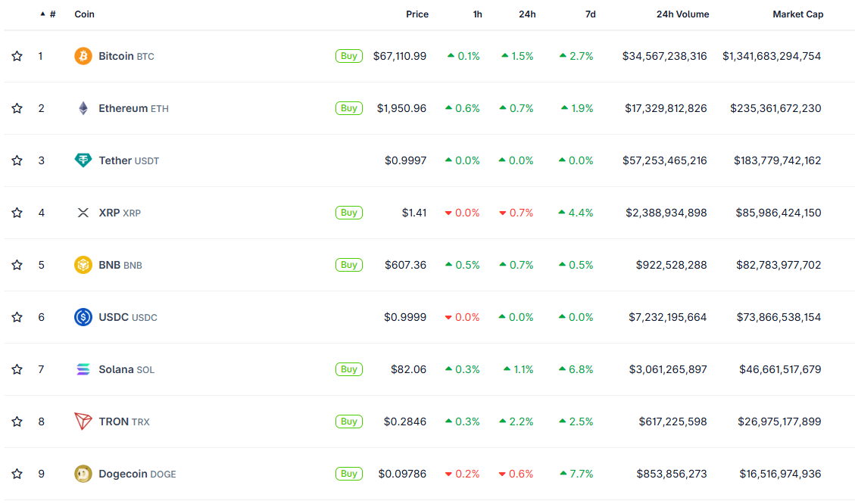Sort by the 7d column header
This screenshot has height=504, width=855.
(590, 14)
